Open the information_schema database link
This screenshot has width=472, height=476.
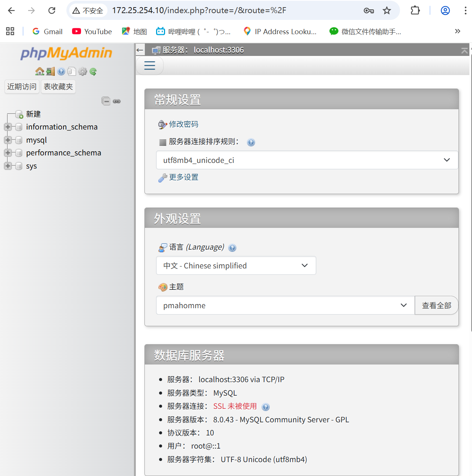(62, 127)
